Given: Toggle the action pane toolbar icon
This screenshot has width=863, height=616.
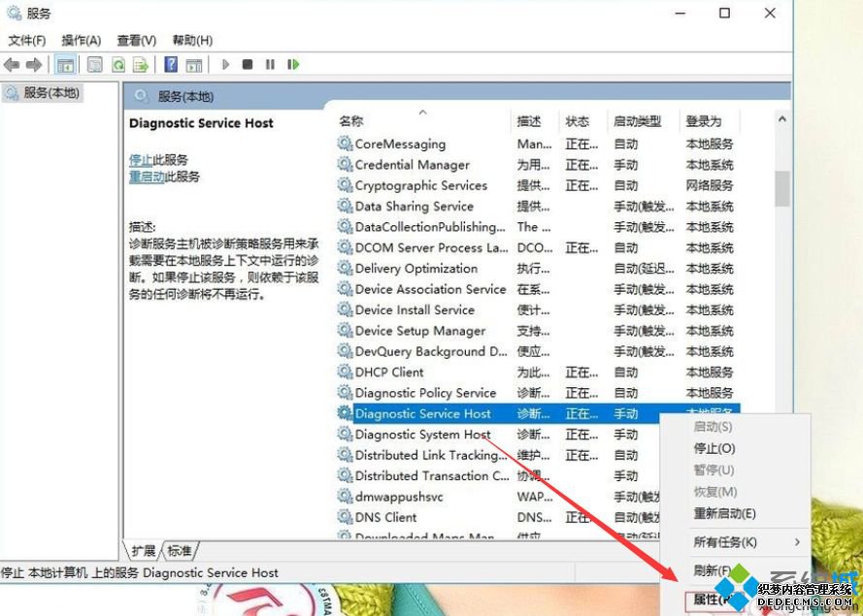Looking at the screenshot, I should [194, 65].
